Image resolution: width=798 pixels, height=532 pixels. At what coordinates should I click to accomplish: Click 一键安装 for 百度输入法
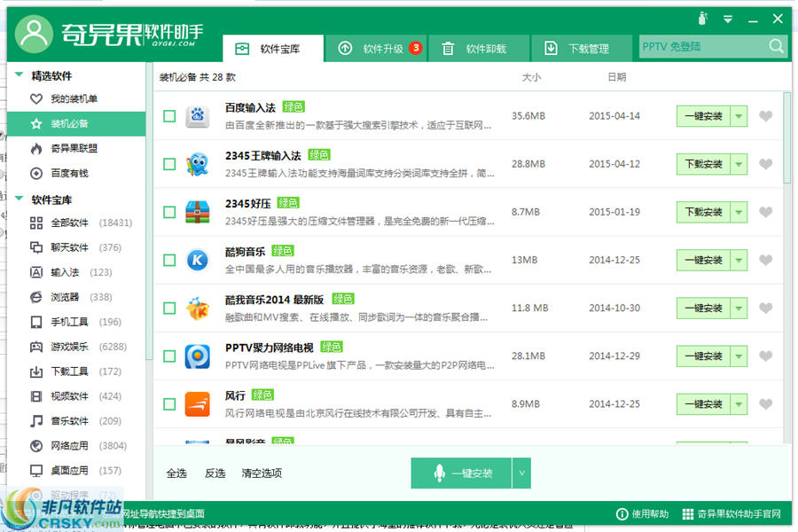703,116
